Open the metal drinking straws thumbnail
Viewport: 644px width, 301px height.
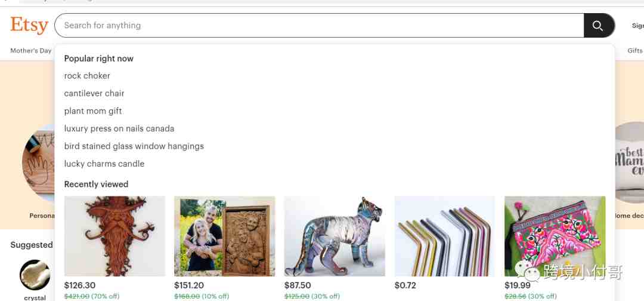click(x=445, y=236)
